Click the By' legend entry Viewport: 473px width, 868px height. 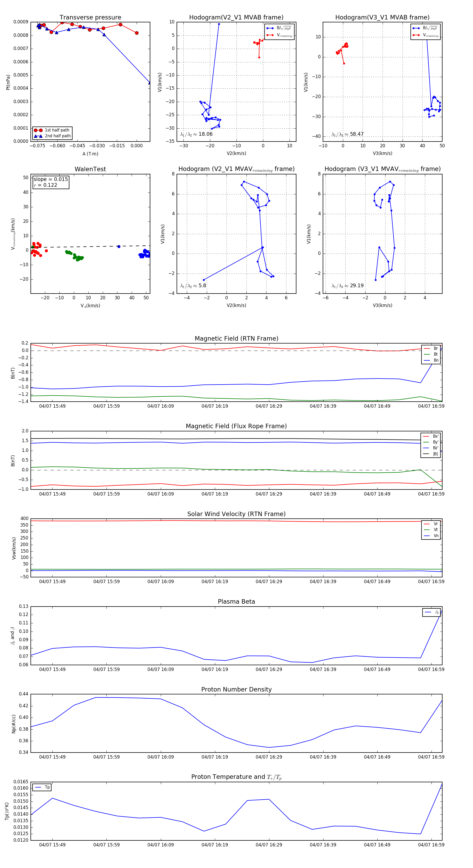[431, 442]
